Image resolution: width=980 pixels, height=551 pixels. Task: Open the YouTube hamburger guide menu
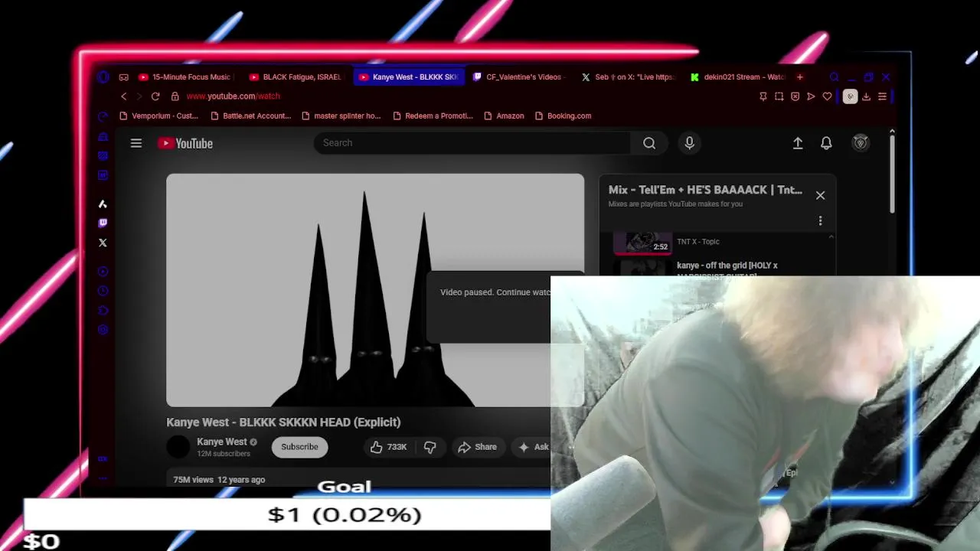(x=136, y=143)
